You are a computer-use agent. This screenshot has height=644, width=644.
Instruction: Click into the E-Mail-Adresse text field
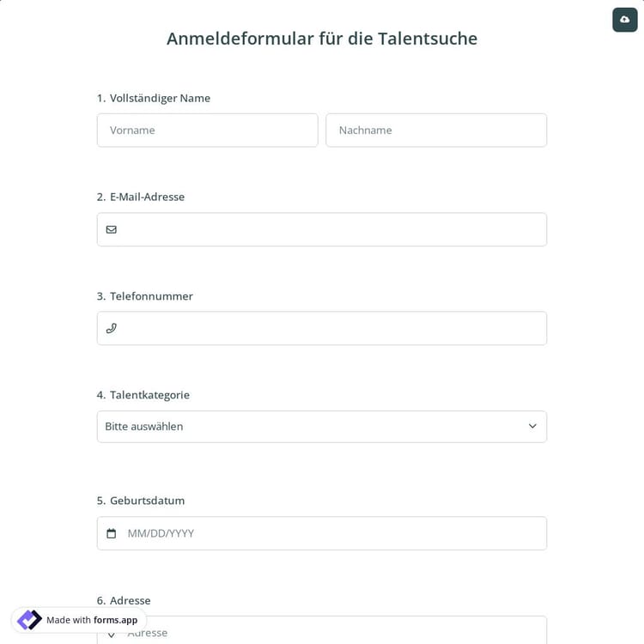331,229
